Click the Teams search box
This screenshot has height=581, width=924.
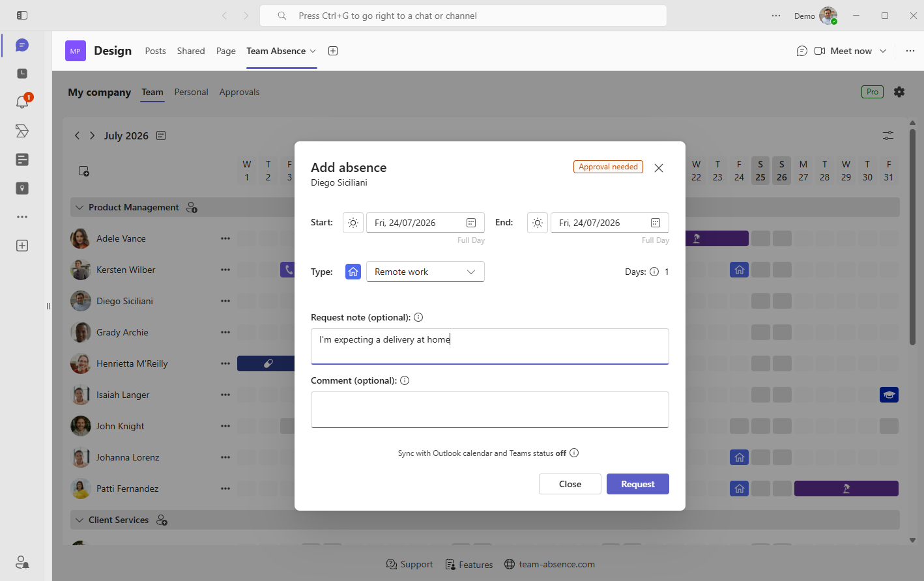tap(463, 16)
